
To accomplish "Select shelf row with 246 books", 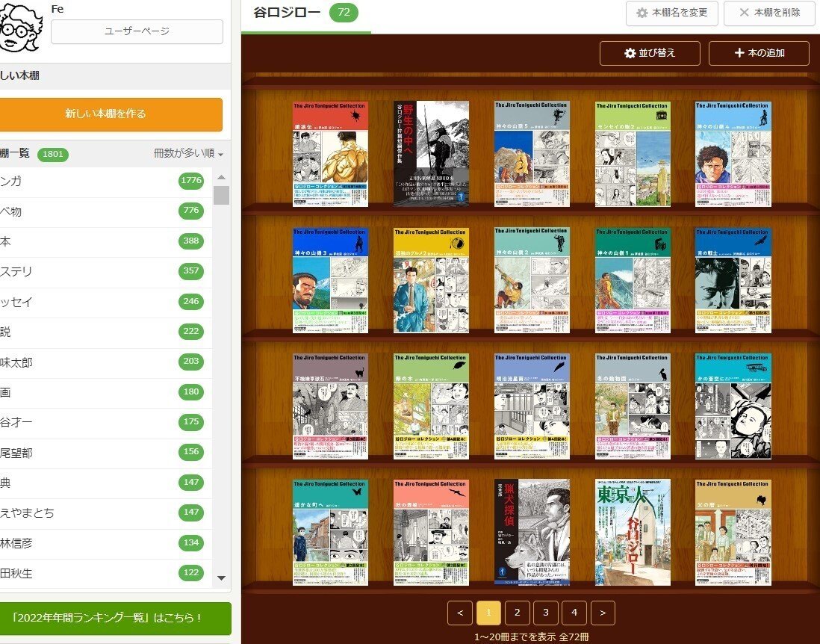I will pyautogui.click(x=106, y=303).
